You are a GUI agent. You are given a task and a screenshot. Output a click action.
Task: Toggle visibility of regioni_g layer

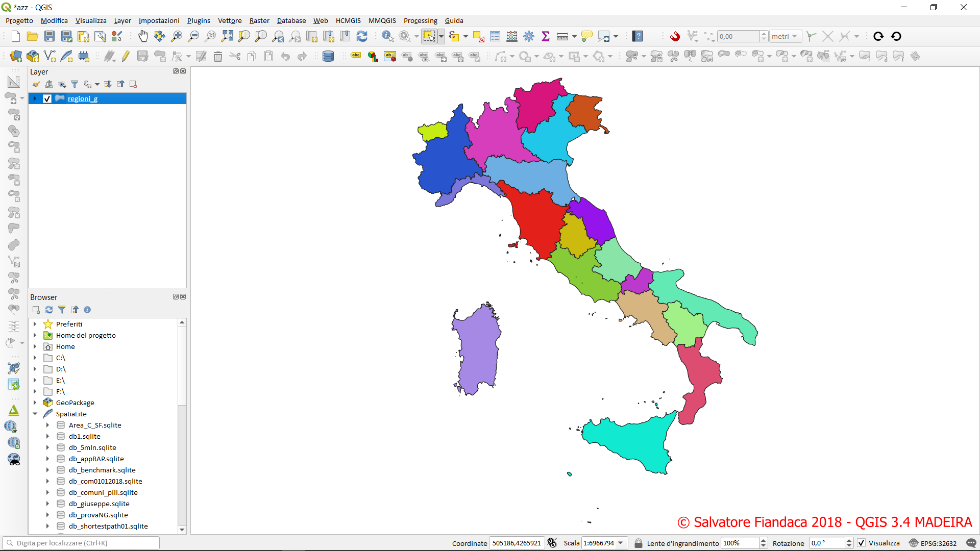[47, 98]
